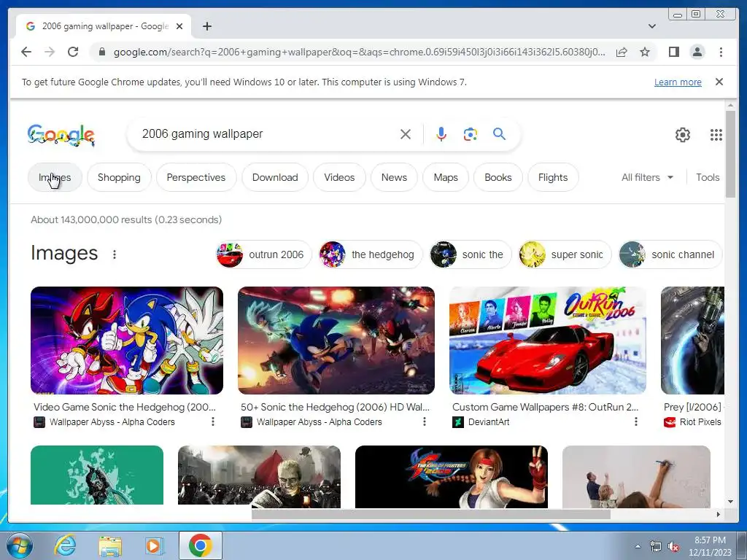Open the search Tools option
Viewport: 747px width, 560px height.
[x=708, y=177]
